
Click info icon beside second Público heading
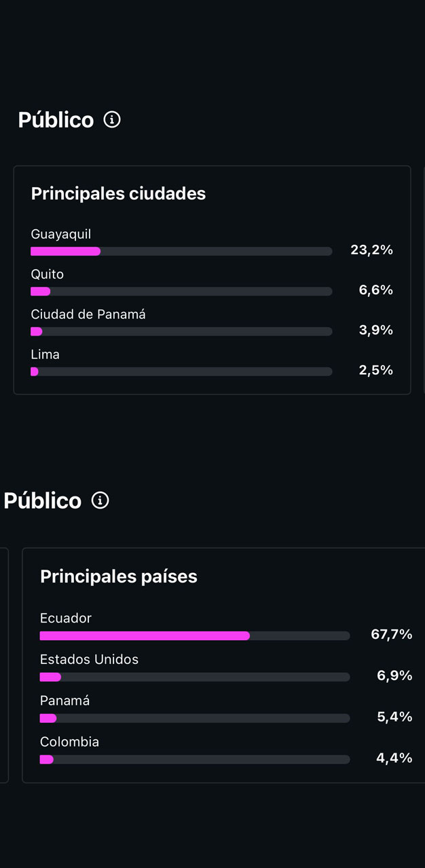[100, 500]
